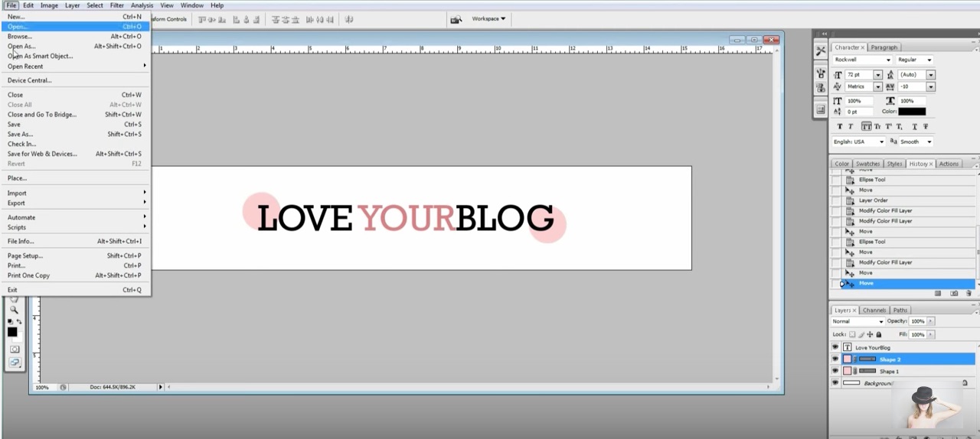This screenshot has height=439, width=980.
Task: Open the Layer Comps panel icon in dock
Action: 821,109
